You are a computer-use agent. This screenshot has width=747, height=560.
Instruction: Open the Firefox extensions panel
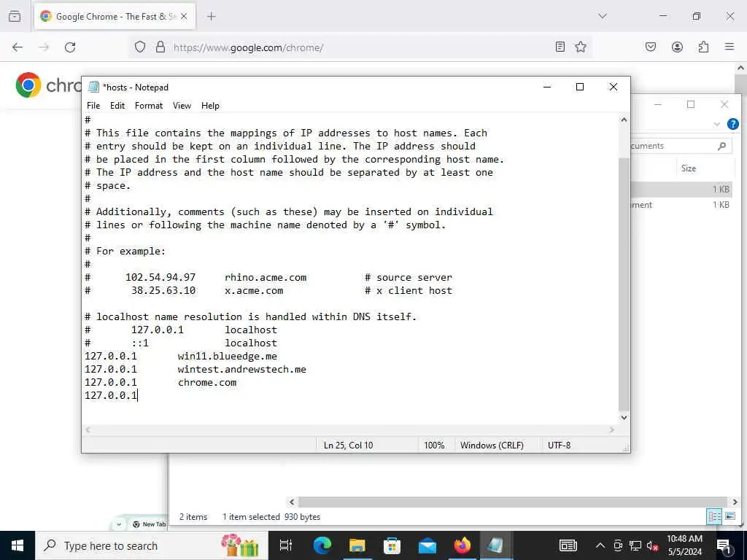(x=703, y=47)
